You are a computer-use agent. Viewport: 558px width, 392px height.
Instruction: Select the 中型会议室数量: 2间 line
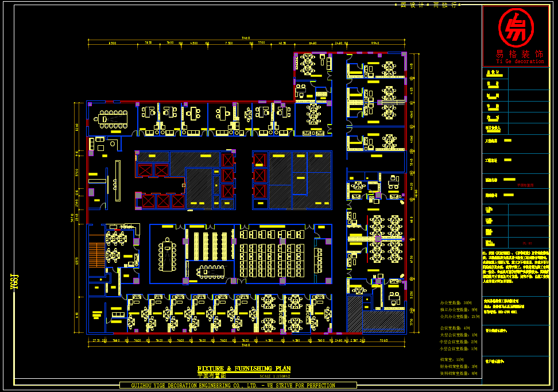(459, 341)
